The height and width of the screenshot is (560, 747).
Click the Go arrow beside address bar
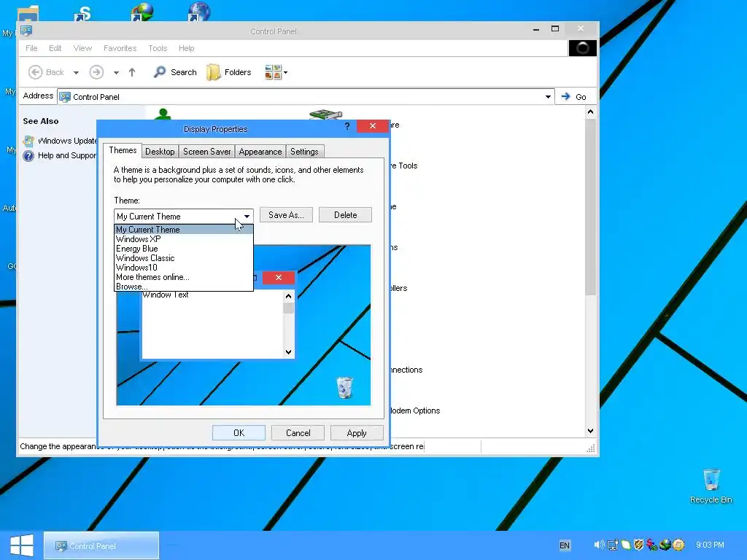(565, 97)
